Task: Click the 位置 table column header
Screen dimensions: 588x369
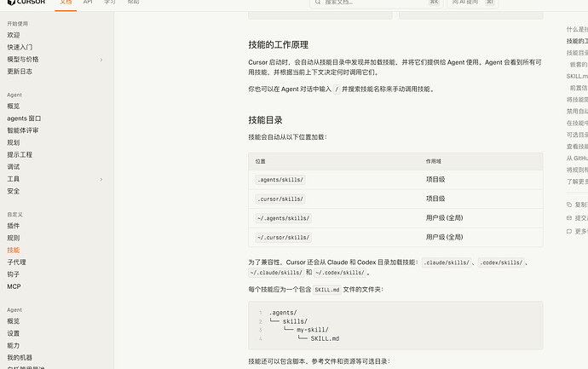Action: [260, 161]
